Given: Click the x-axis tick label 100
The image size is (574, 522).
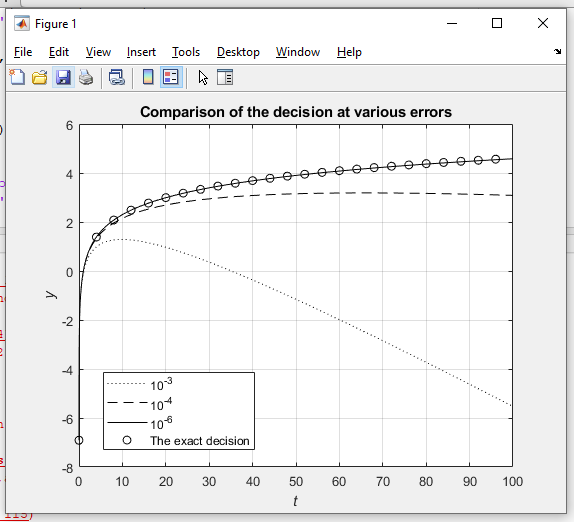Looking at the screenshot, I should 512,481.
